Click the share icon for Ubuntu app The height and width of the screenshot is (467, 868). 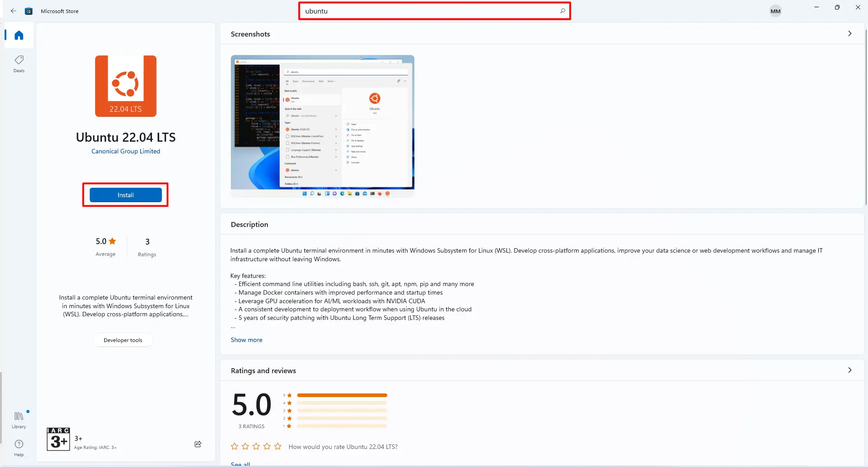pyautogui.click(x=198, y=444)
